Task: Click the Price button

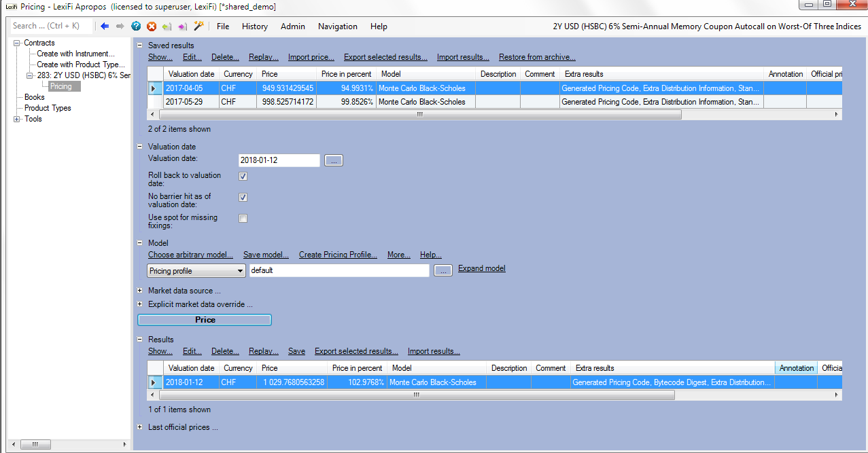Action: (x=205, y=320)
